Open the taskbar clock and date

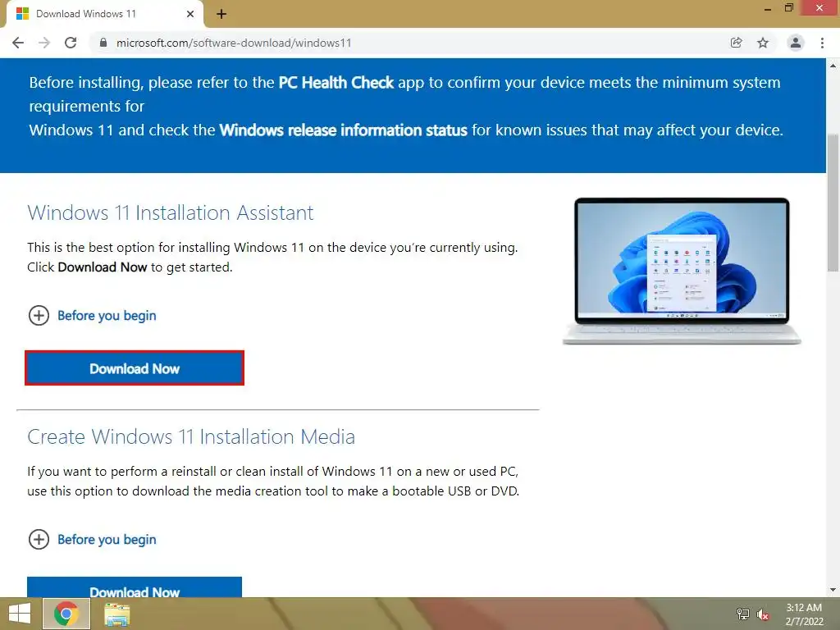point(804,614)
